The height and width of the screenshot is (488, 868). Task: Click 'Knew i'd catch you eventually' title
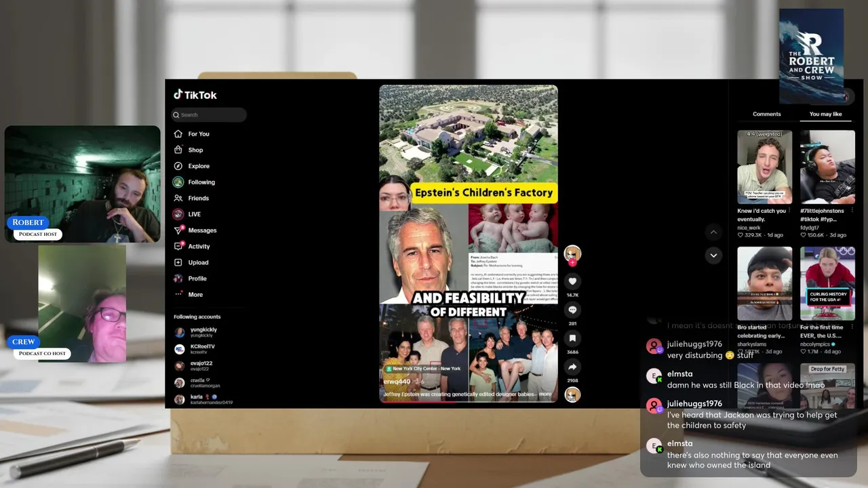tap(762, 215)
